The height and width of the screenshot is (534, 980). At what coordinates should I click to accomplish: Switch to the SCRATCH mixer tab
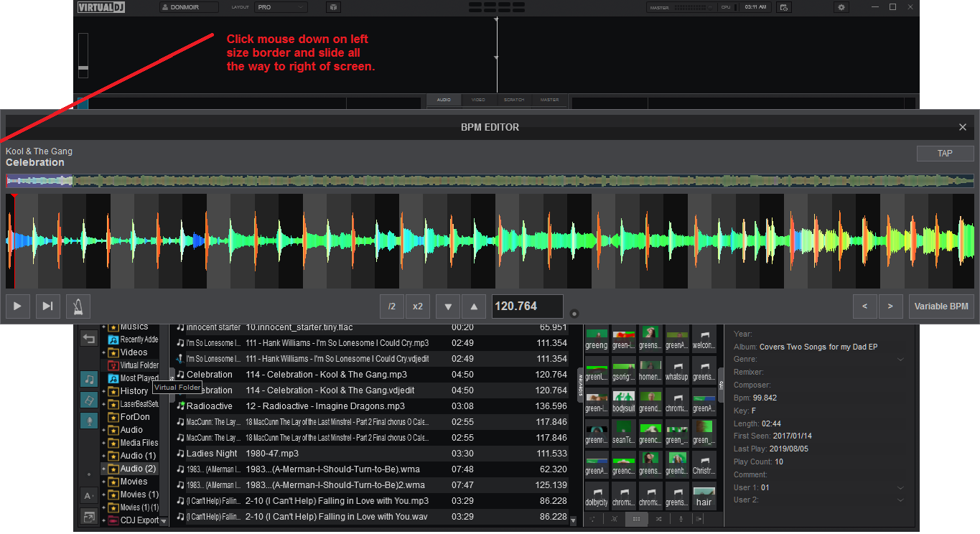514,100
